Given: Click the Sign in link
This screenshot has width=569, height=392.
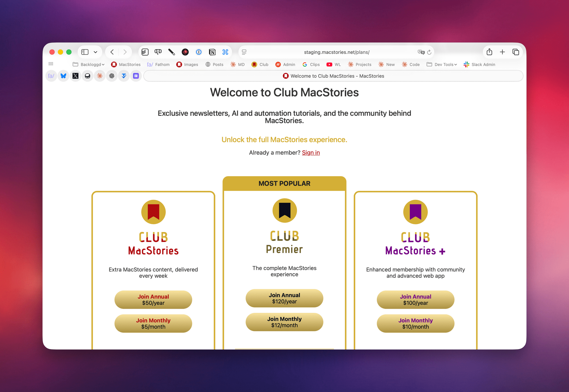Looking at the screenshot, I should 311,153.
